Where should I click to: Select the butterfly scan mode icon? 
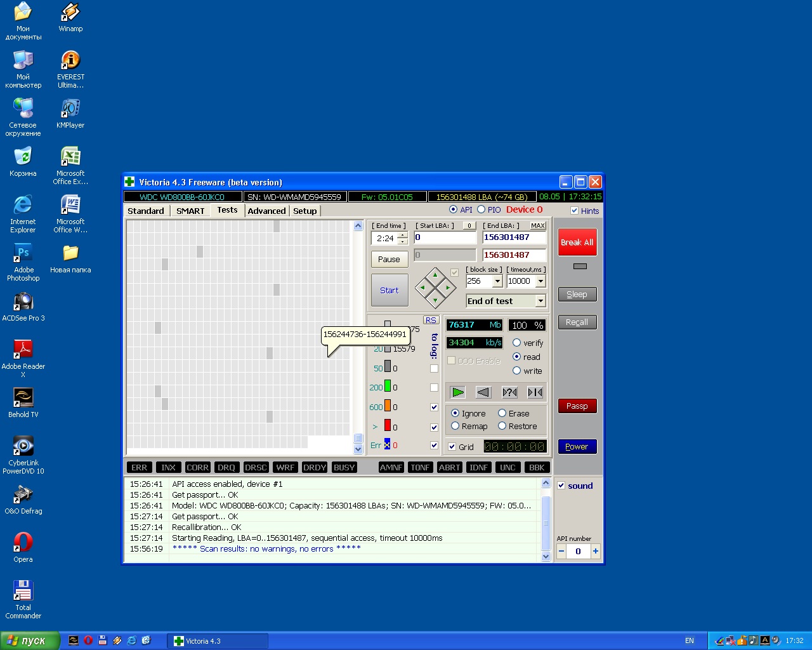pos(535,392)
